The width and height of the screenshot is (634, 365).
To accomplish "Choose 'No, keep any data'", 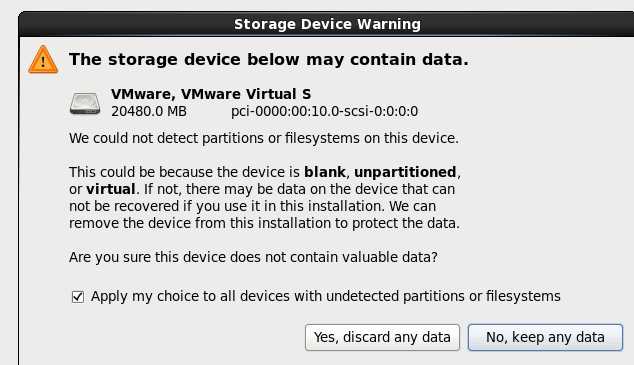I will point(545,337).
